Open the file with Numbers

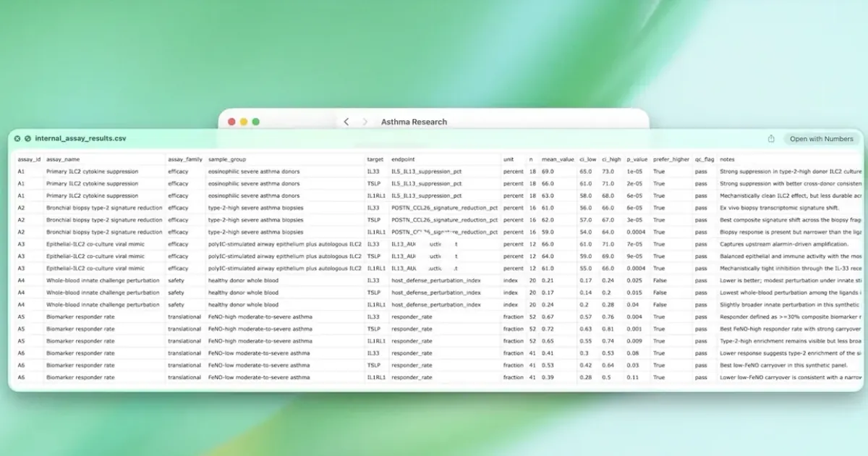[822, 138]
